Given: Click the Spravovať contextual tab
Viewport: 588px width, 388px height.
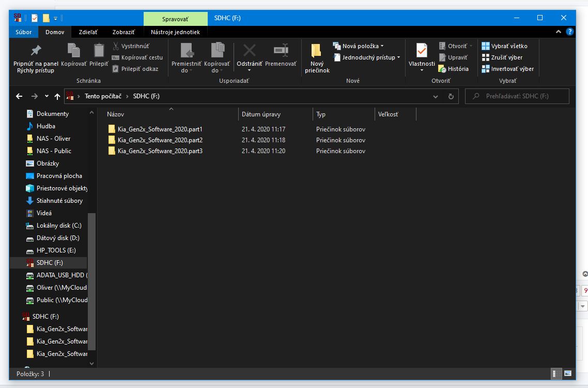Looking at the screenshot, I should tap(175, 19).
